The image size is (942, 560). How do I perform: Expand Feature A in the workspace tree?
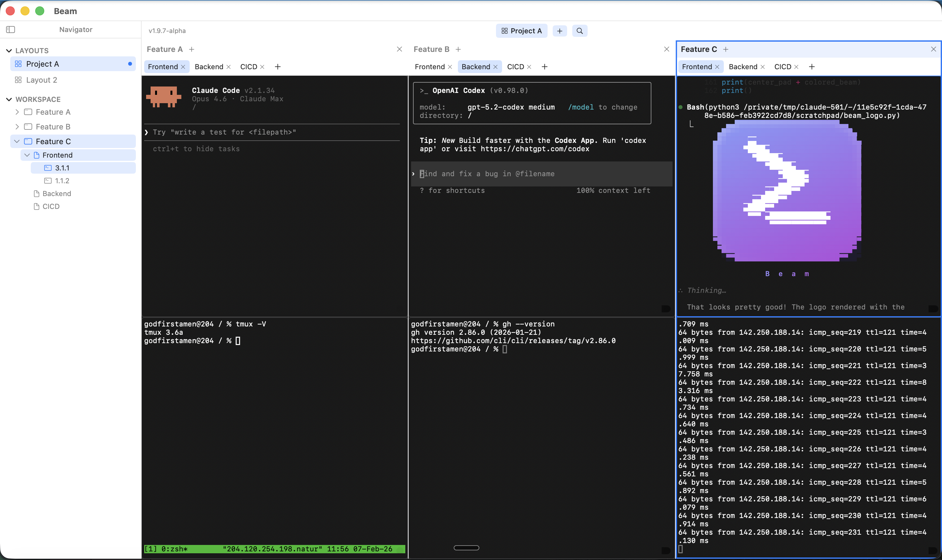[17, 112]
